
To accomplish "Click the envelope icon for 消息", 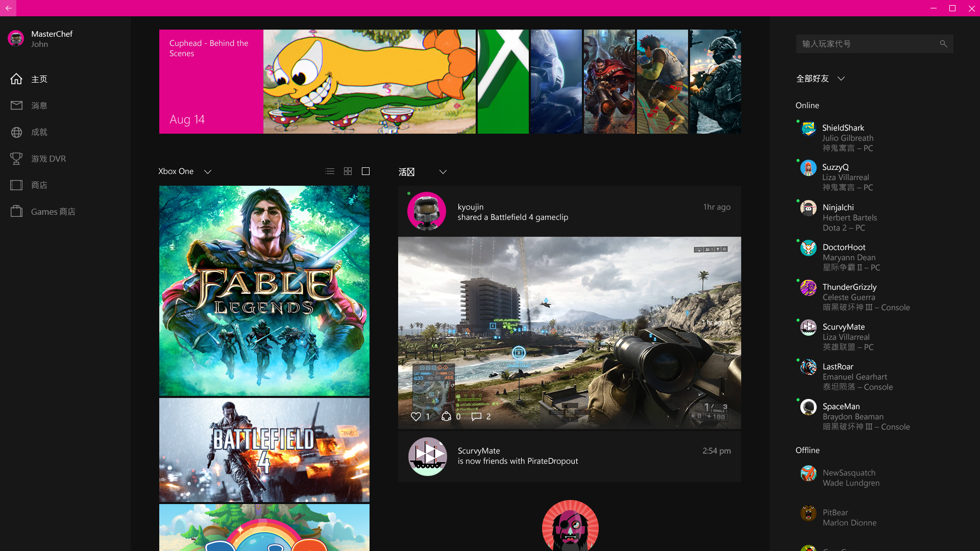I will (x=16, y=105).
